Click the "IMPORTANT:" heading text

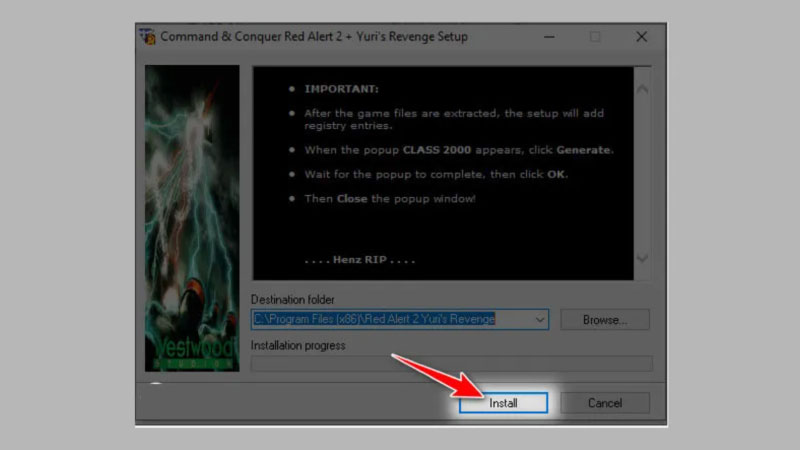tap(341, 89)
